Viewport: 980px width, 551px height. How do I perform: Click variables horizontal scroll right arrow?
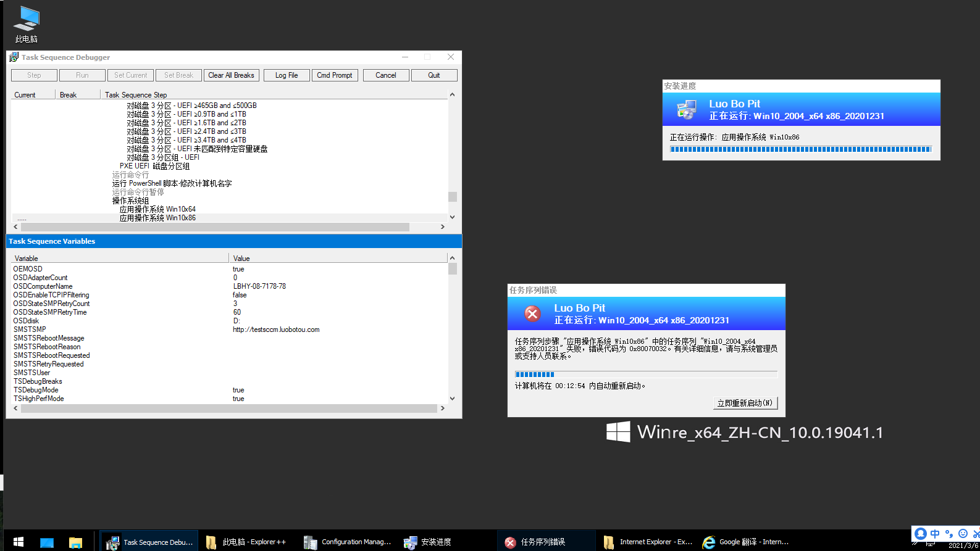coord(443,408)
